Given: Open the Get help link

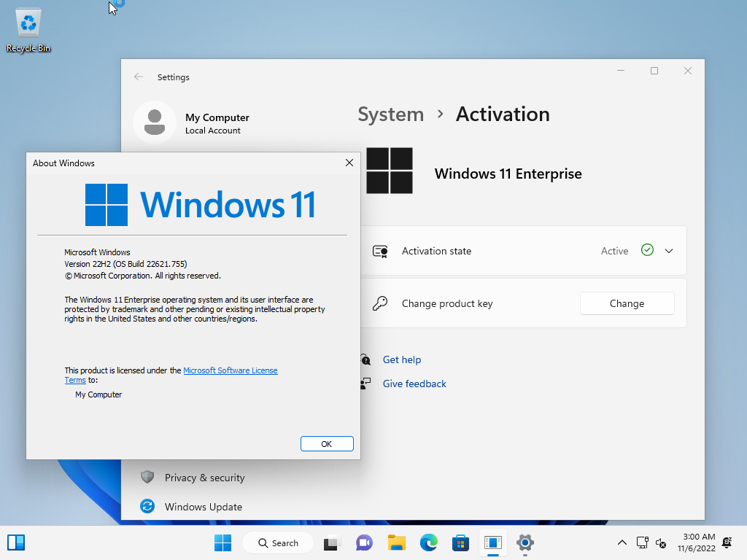Looking at the screenshot, I should (402, 359).
